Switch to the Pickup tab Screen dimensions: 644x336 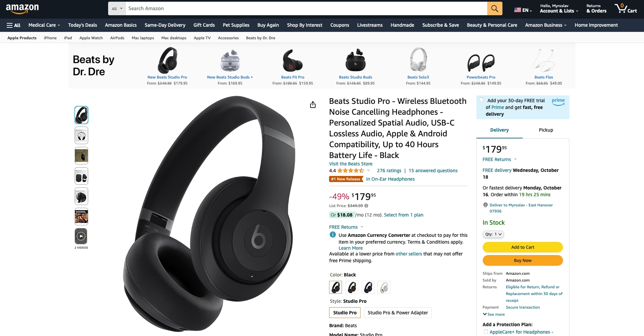tap(546, 130)
